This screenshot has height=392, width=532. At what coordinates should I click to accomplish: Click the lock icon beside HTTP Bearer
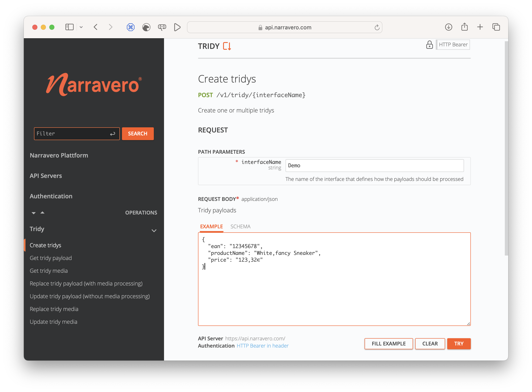430,45
